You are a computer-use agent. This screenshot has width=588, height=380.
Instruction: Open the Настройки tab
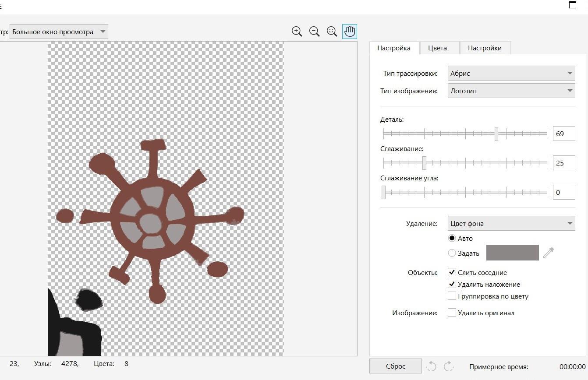pyautogui.click(x=485, y=48)
